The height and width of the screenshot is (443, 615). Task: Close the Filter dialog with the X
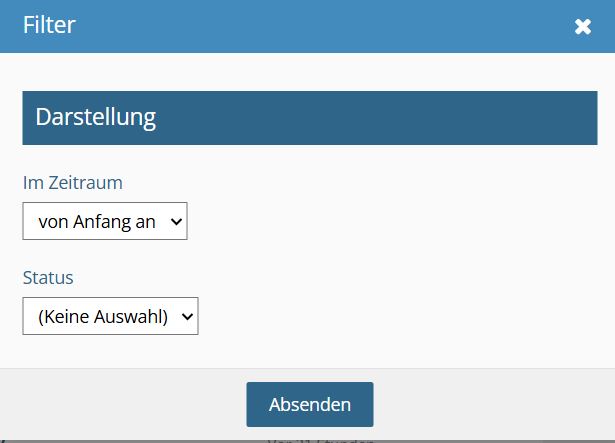(583, 26)
